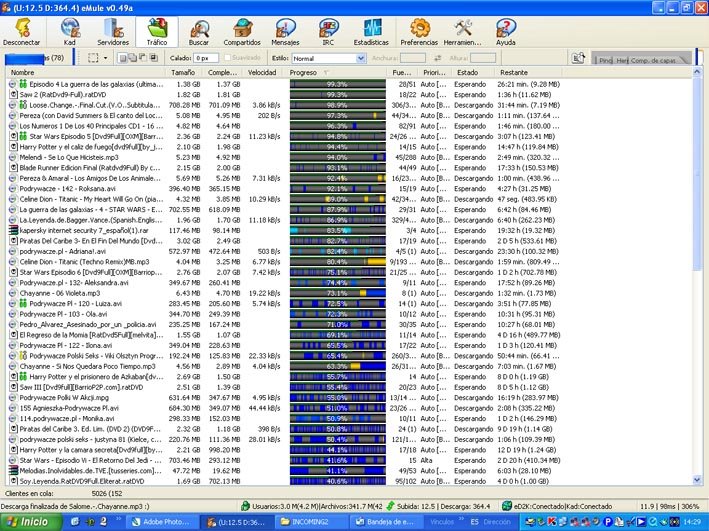This screenshot has width=709, height=531.
Task: Click the Calado feather input field
Action: (x=206, y=58)
